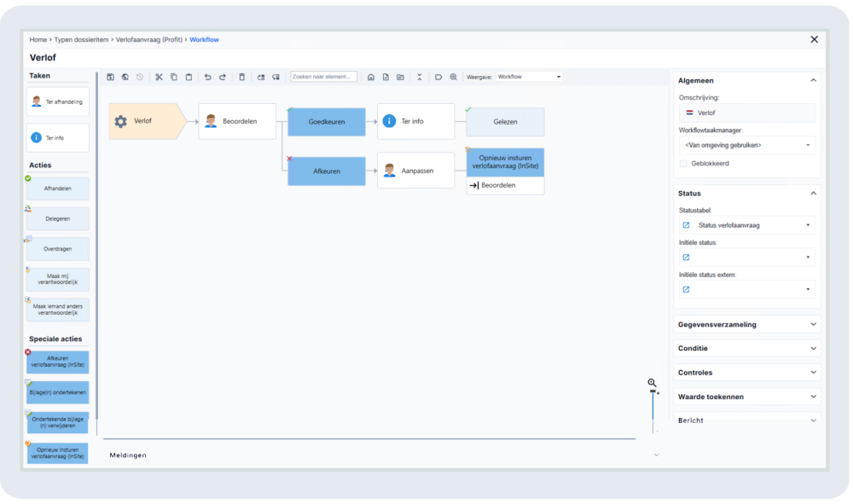Open the Weergave dropdown showing Workflow
Viewport: 853px width, 504px height.
pyautogui.click(x=529, y=77)
